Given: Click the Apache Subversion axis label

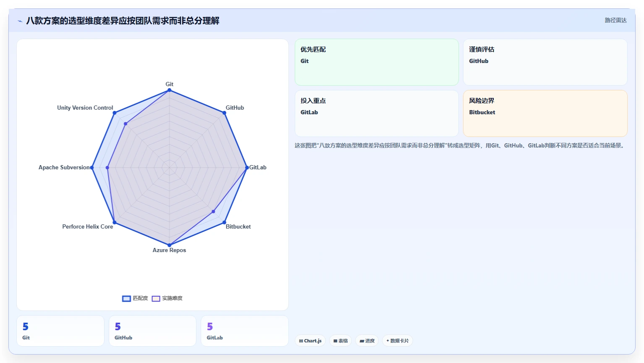Looking at the screenshot, I should [x=64, y=167].
